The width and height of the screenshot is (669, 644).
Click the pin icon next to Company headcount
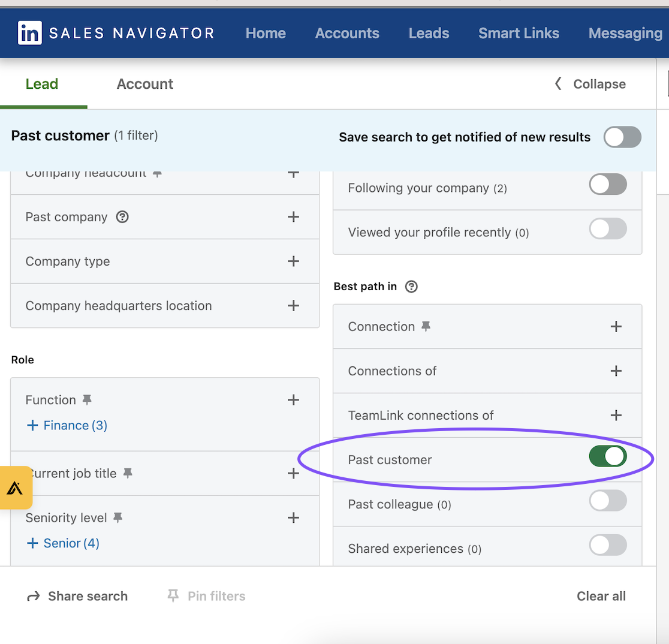coord(157,172)
